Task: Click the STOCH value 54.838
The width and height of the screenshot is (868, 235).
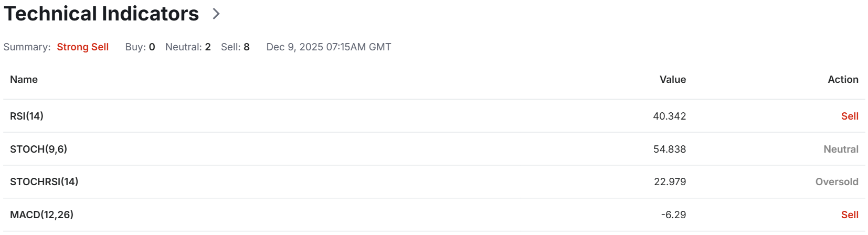Action: point(670,149)
